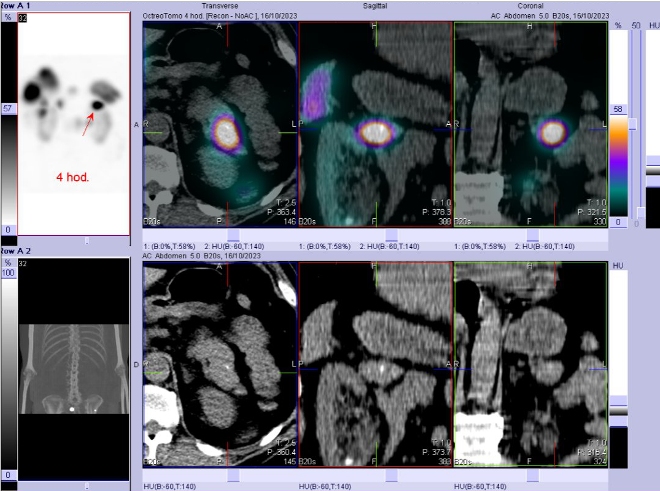Click the 'Row A 2' label
660x491 pixels.
tap(15, 251)
